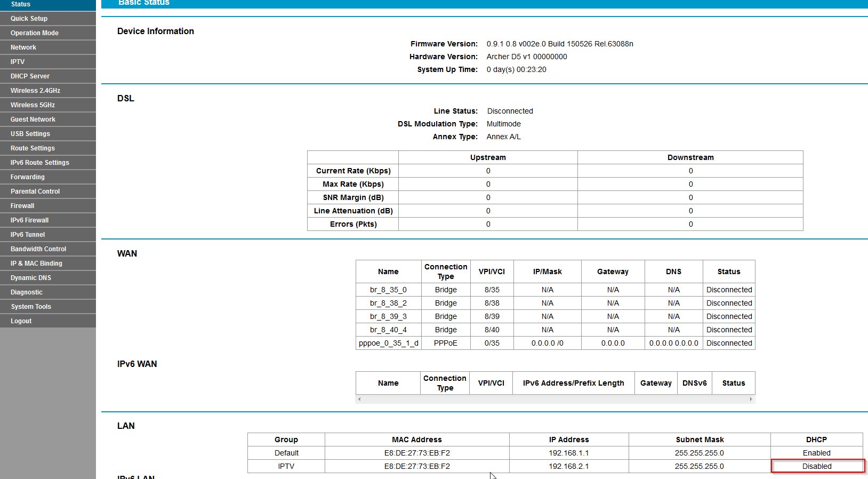Viewport: 868px width, 479px height.
Task: Open the Guest Network page
Action: pyautogui.click(x=33, y=119)
